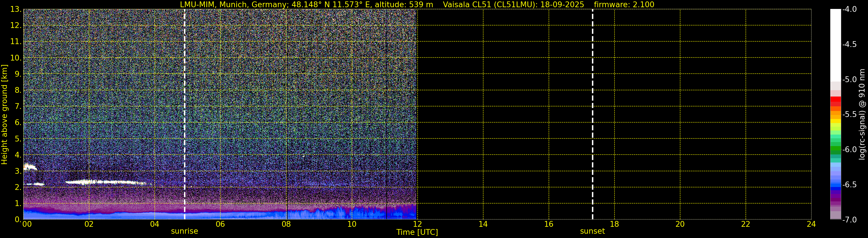Click the log(rc-signal) @ 910 nm colorbar label
The image size is (868, 238).
[862, 114]
